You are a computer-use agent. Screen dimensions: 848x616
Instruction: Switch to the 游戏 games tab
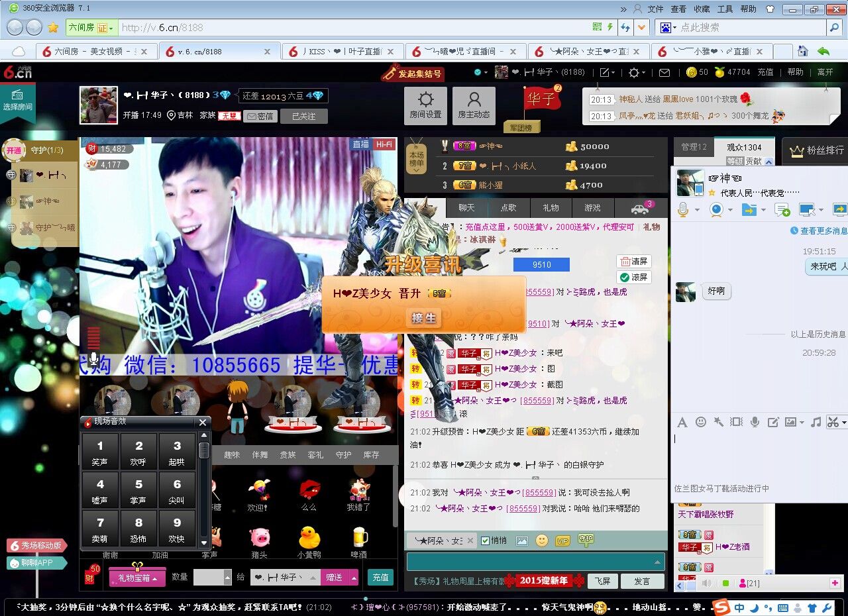(592, 208)
